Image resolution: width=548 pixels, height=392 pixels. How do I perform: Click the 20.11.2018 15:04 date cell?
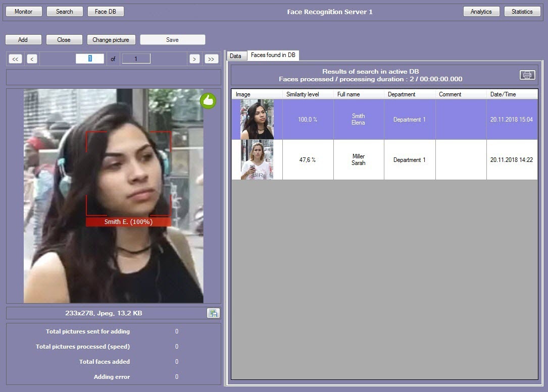click(512, 120)
